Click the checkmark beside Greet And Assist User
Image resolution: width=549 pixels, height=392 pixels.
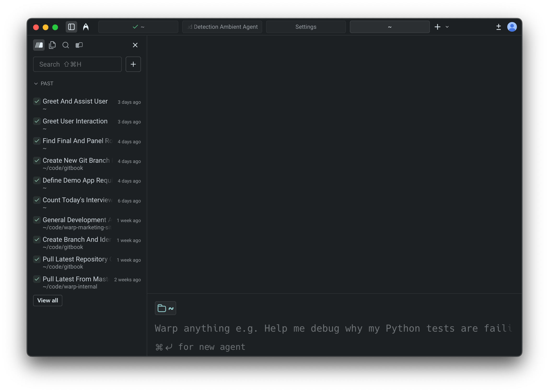tap(37, 101)
